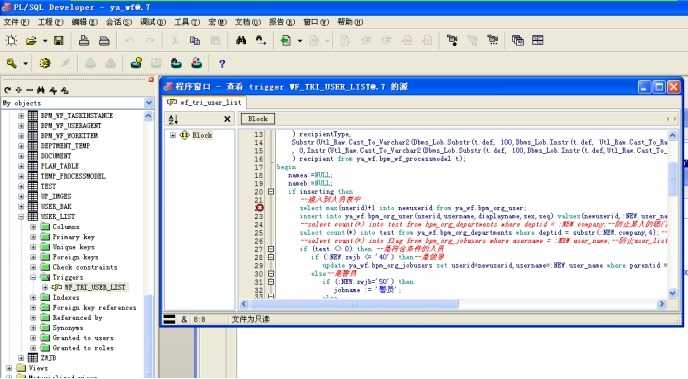The height and width of the screenshot is (379, 688).
Task: Collapse code fold at line 20
Action: 271,192
